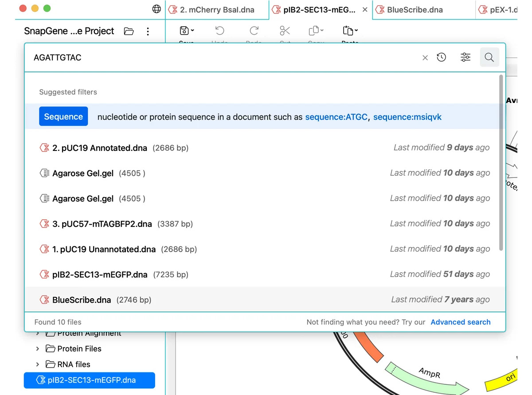
Task: Select the Protein Files folder in sidebar
Action: point(74,349)
